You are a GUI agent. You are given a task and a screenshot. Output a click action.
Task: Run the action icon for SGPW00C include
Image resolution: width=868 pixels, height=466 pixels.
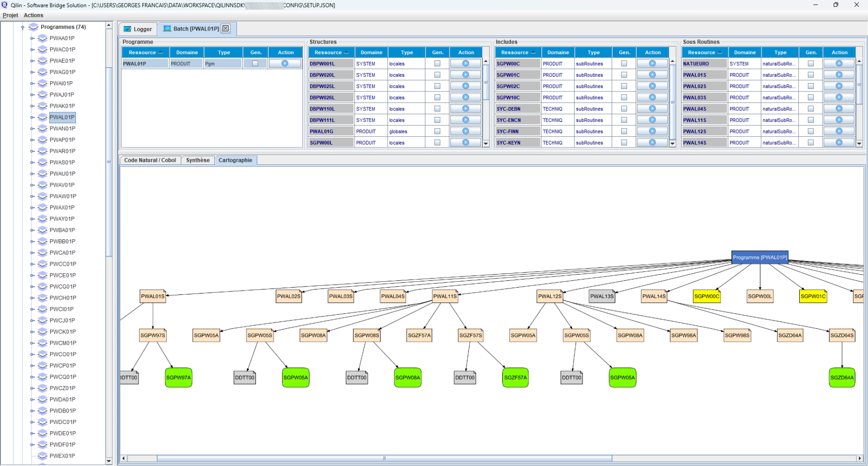[x=652, y=63]
